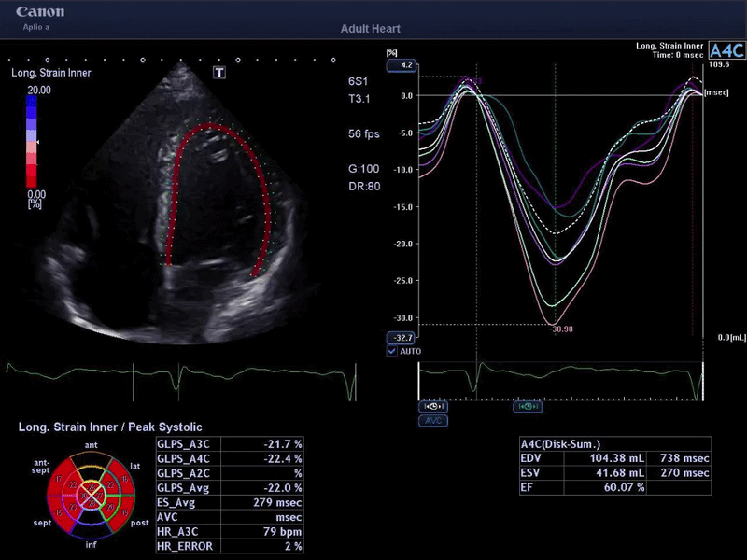The height and width of the screenshot is (560, 747).
Task: Click the Adult Heart title text
Action: click(x=370, y=29)
